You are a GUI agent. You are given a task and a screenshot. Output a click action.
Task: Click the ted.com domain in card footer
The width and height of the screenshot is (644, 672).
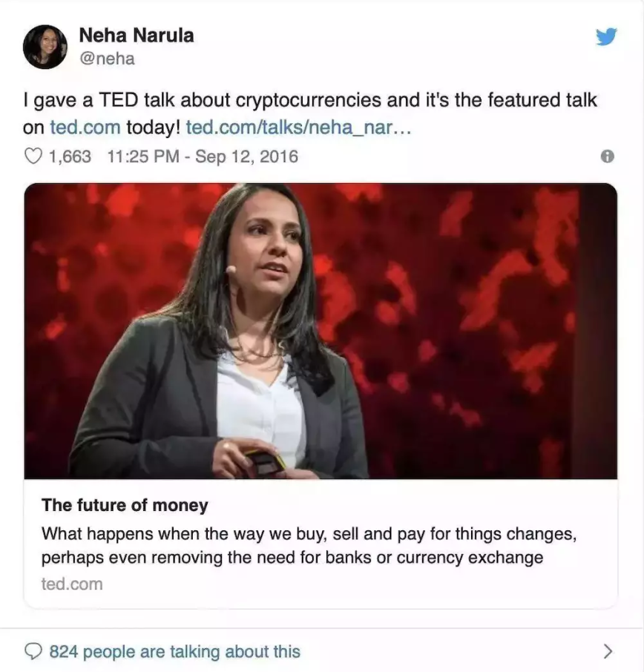point(72,584)
